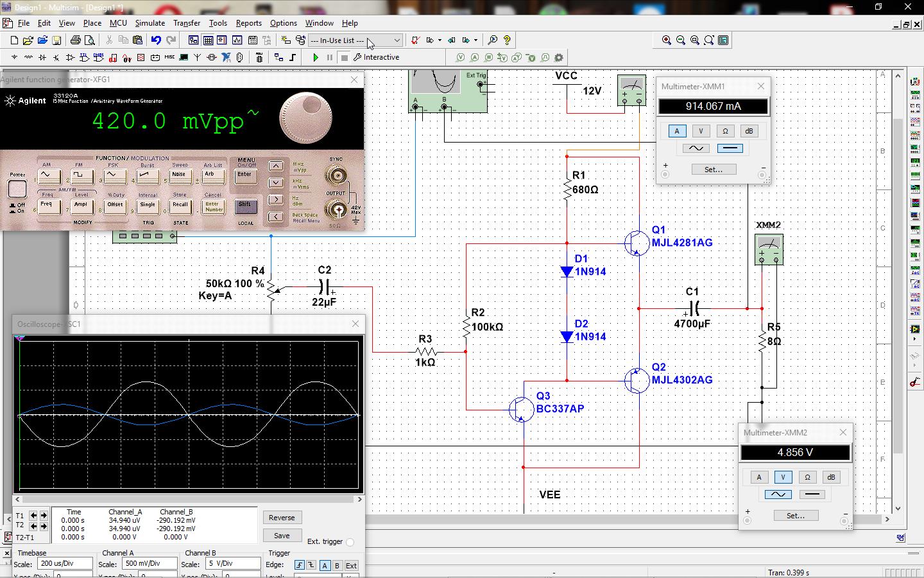Open the MCU menu
Viewport: 924px width, 578px height.
pos(118,23)
